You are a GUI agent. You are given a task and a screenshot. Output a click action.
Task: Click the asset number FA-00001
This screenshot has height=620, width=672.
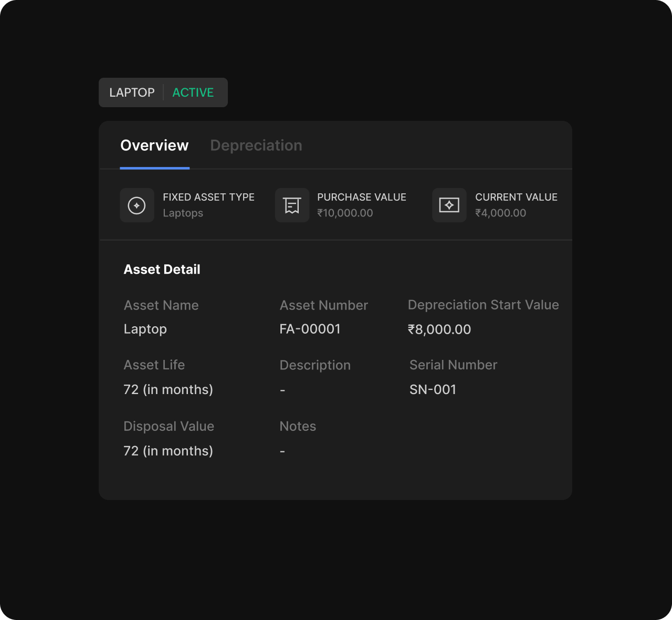pyautogui.click(x=310, y=329)
